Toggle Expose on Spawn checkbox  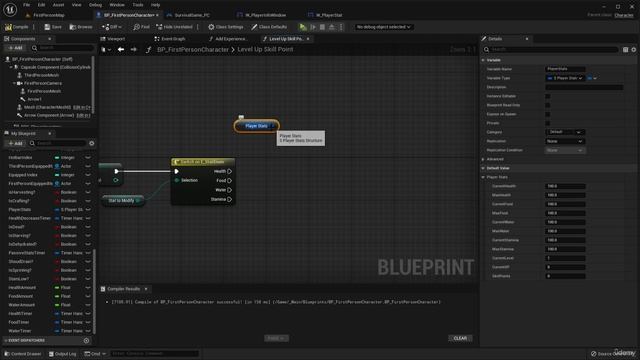click(x=548, y=114)
